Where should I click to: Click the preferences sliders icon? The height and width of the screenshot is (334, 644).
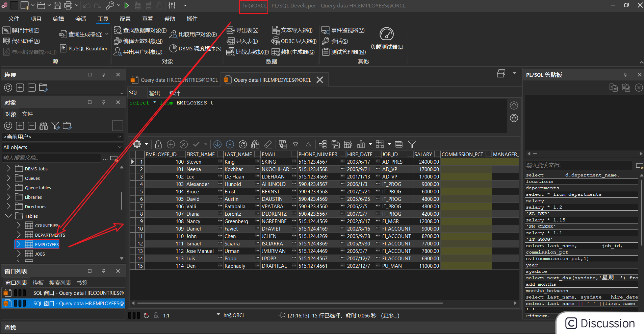(x=172, y=5)
